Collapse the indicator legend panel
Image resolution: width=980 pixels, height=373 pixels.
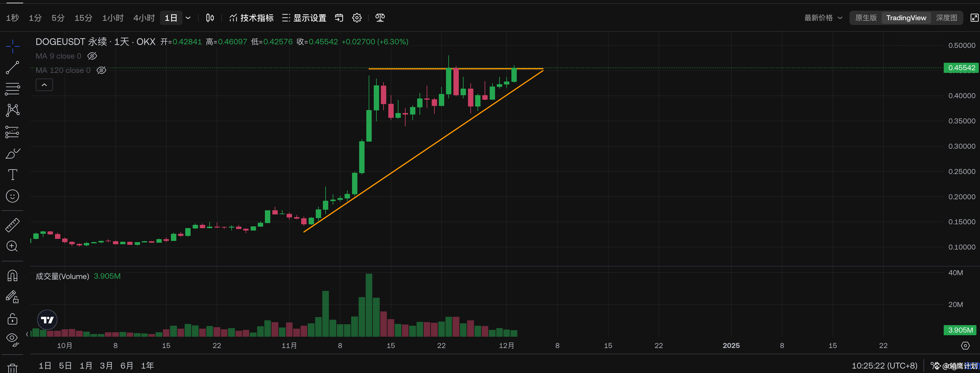coord(44,84)
